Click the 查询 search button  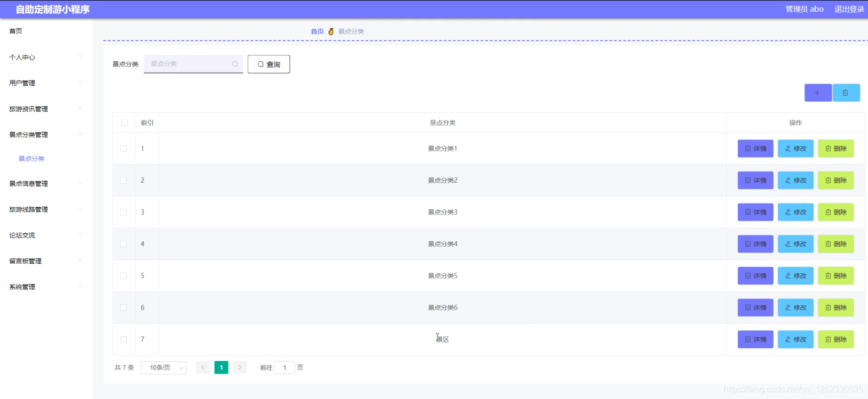pos(269,64)
